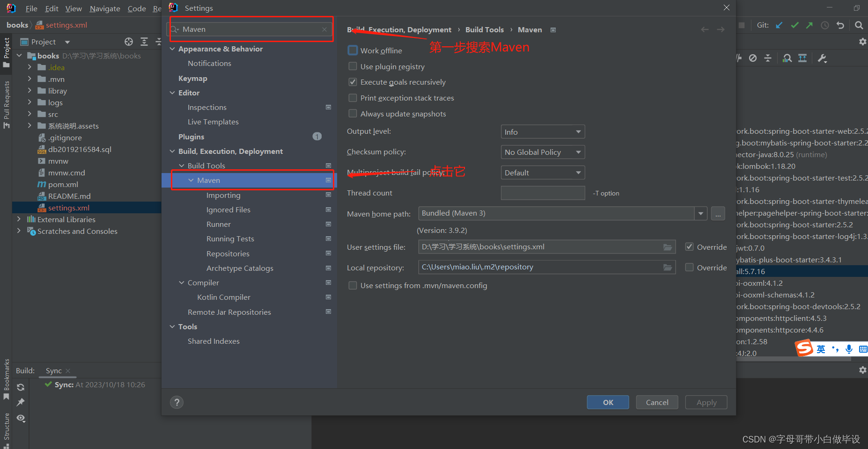Screen dimensions: 868x449
Task: Click rerun sync icon in Build panel
Action: click(21, 387)
